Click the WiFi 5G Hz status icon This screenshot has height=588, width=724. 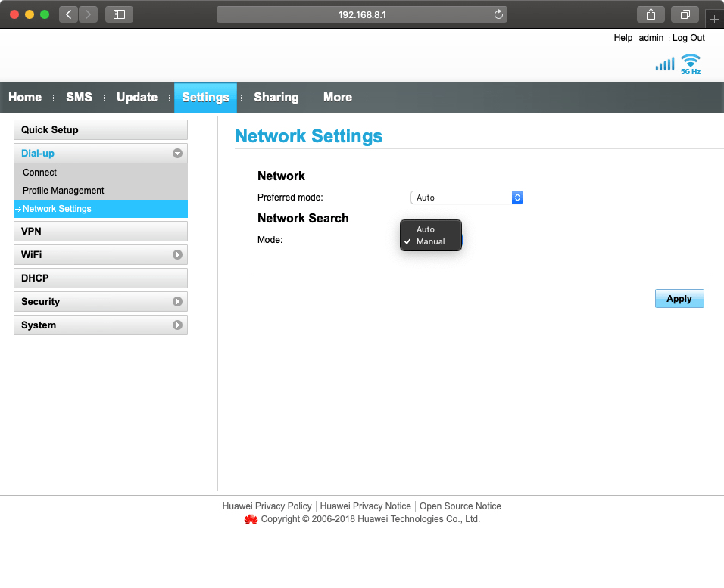690,64
